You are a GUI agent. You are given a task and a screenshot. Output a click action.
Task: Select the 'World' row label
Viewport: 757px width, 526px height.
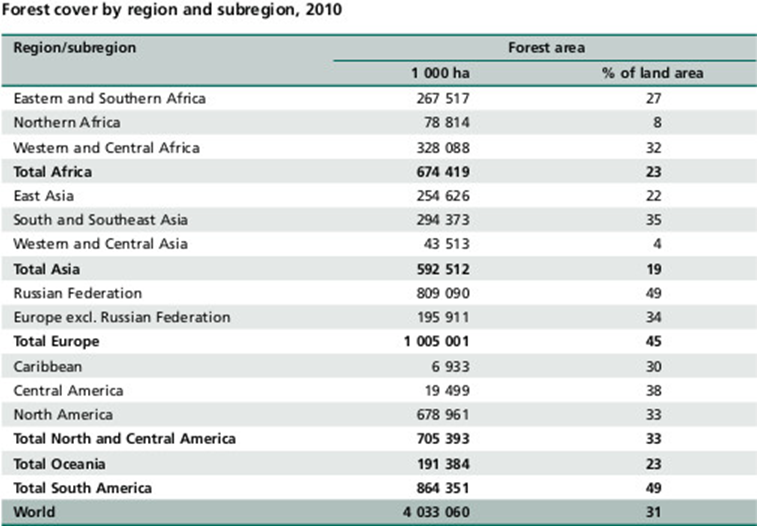tap(34, 512)
